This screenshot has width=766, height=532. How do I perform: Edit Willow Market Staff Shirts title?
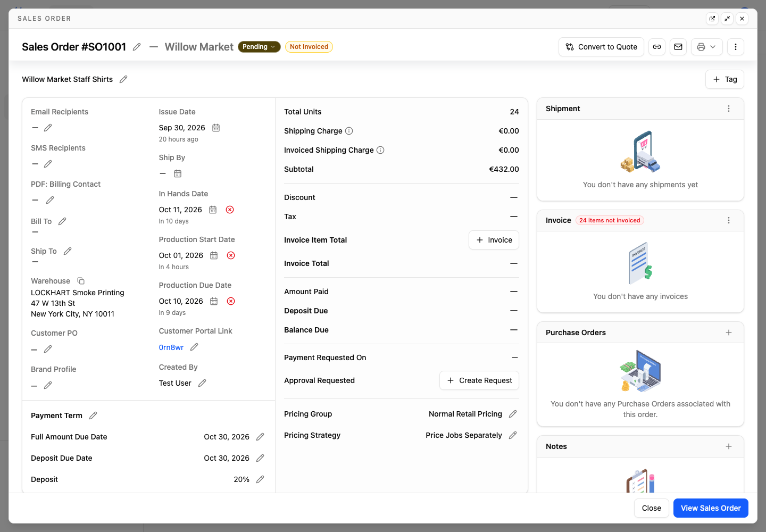coord(123,79)
